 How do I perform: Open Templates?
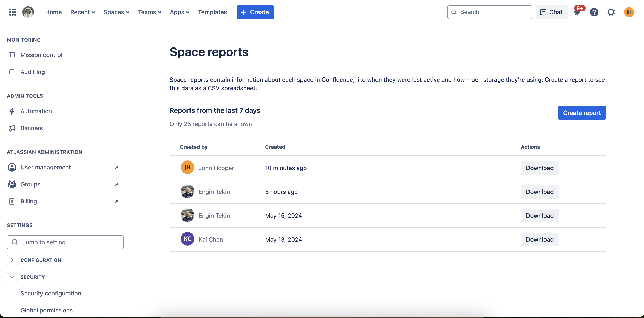tap(212, 12)
